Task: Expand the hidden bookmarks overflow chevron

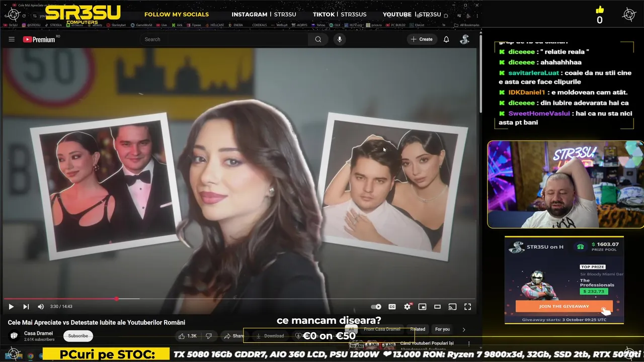Action: point(443,25)
